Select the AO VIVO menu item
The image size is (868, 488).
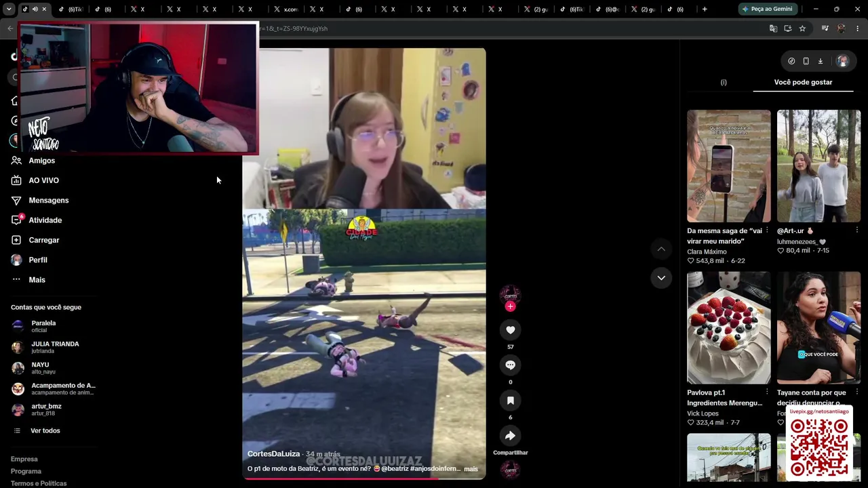pyautogui.click(x=44, y=180)
